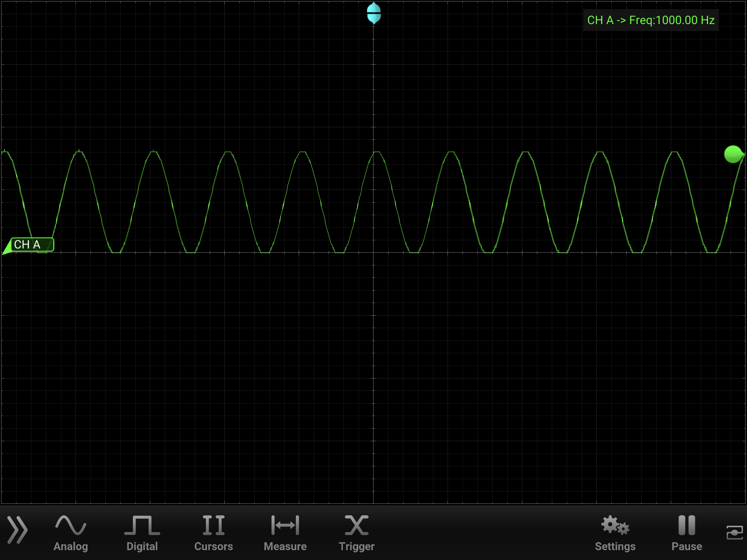
Task: Click the waveform capture icon at far right
Action: click(735, 532)
